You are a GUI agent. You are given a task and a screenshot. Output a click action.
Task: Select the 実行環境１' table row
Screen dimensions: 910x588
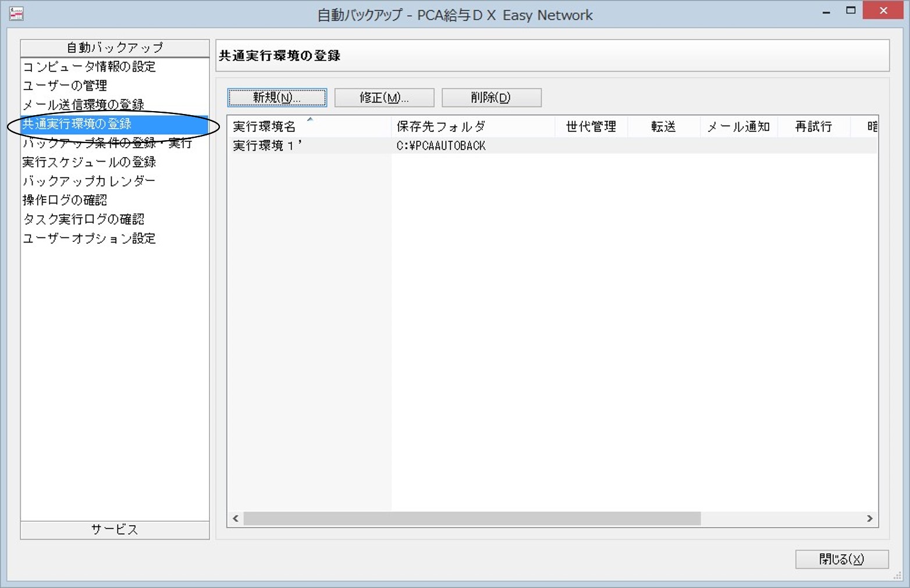pyautogui.click(x=552, y=145)
